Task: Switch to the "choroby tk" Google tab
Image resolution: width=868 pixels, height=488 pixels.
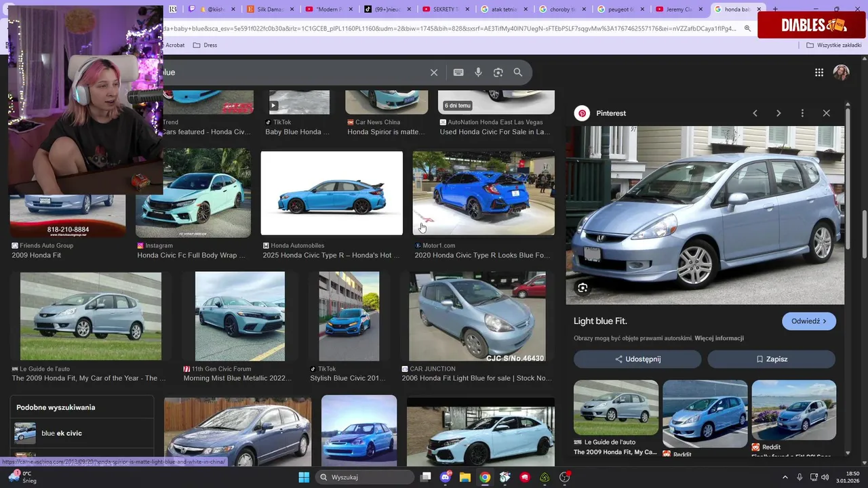Action: click(x=561, y=9)
